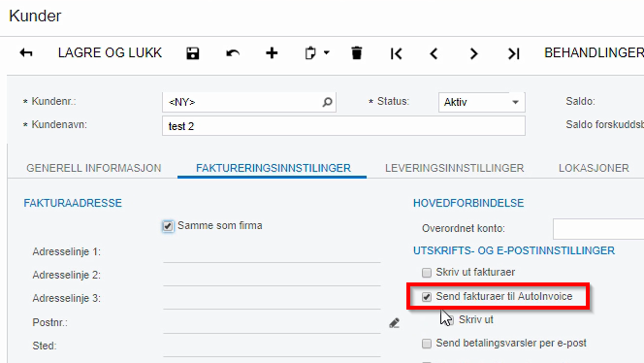Click the Kundenavn field with test 2
Screen dimensions: 644x363
343,126
